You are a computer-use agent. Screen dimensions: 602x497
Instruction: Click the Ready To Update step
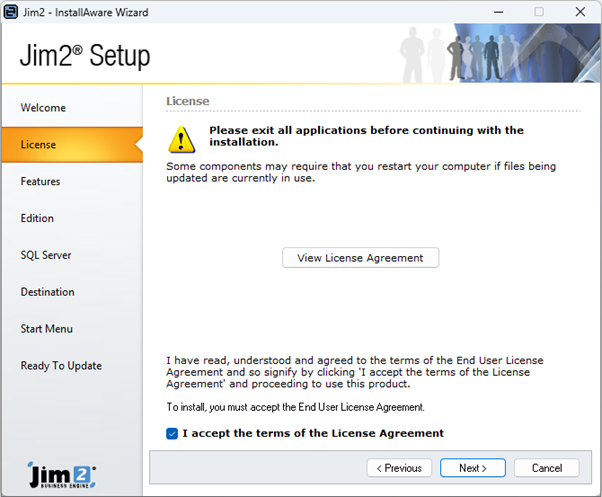click(x=61, y=366)
